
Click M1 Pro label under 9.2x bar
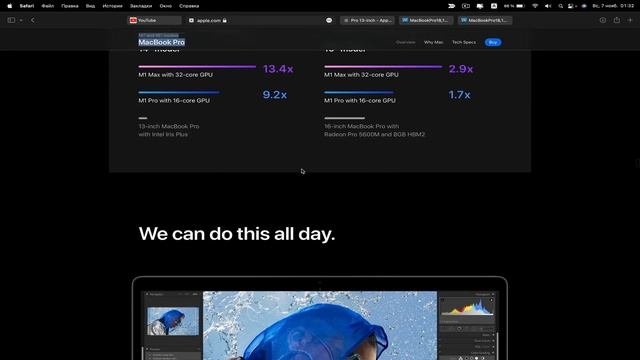(x=174, y=100)
